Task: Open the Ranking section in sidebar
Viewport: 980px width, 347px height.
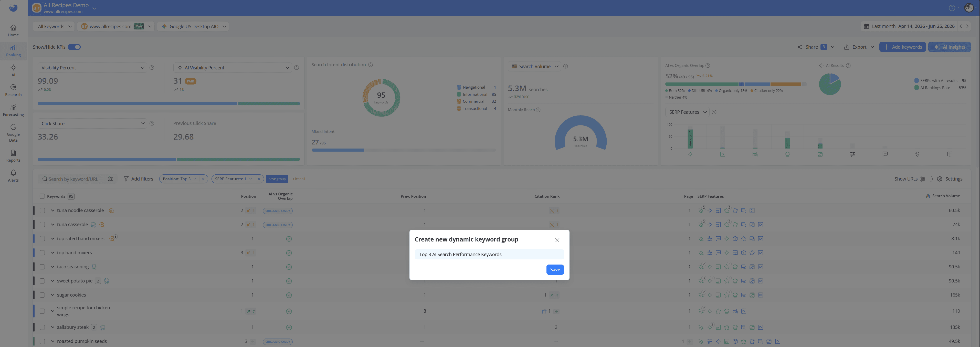Action: point(13,51)
